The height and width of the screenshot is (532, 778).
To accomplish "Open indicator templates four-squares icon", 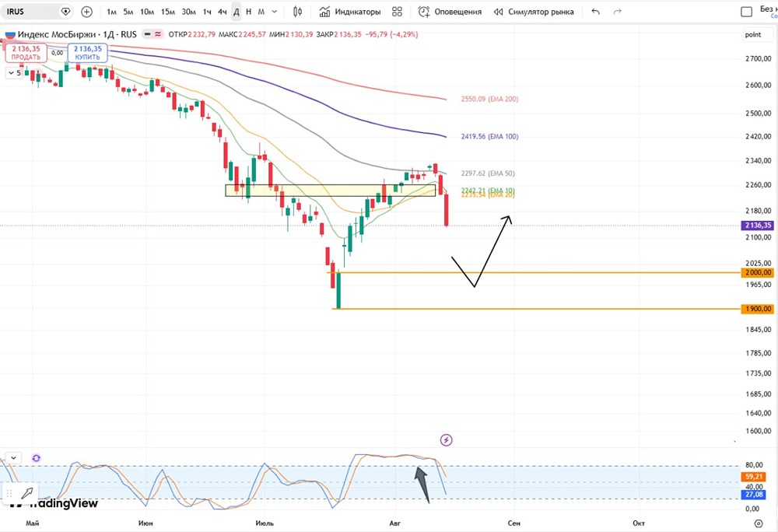I will (397, 12).
